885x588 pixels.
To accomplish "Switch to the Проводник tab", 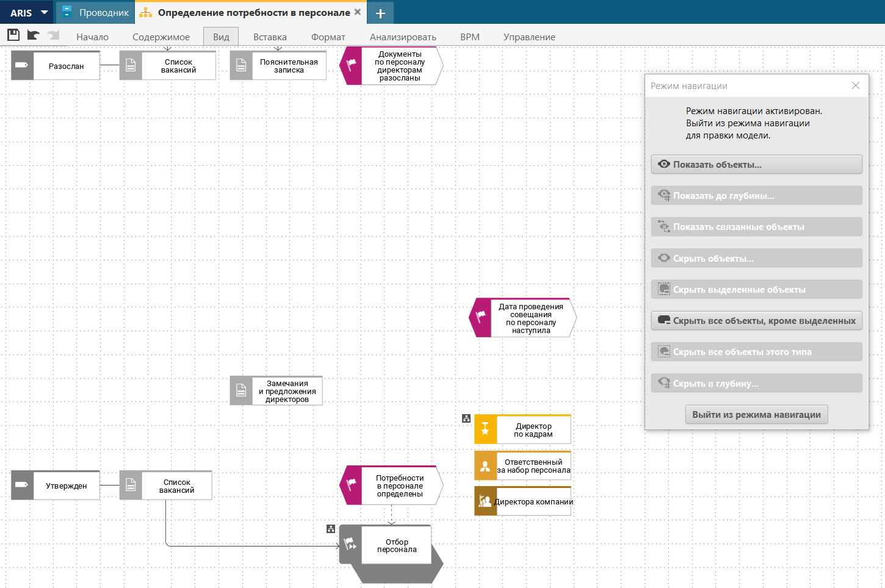I will 96,12.
